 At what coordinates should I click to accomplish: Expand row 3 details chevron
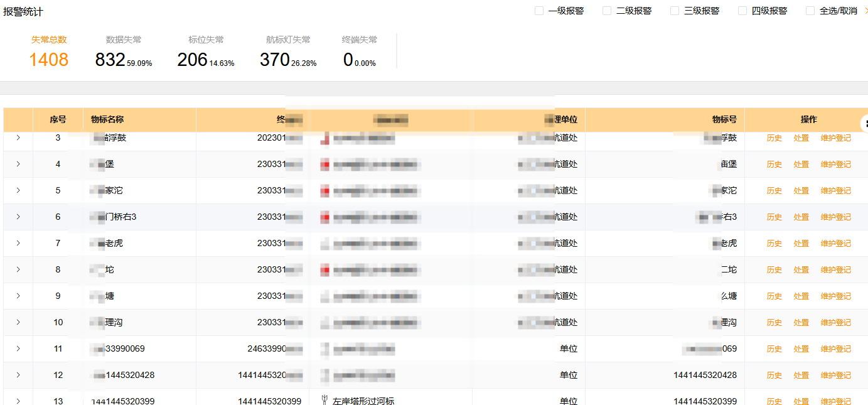coord(18,138)
